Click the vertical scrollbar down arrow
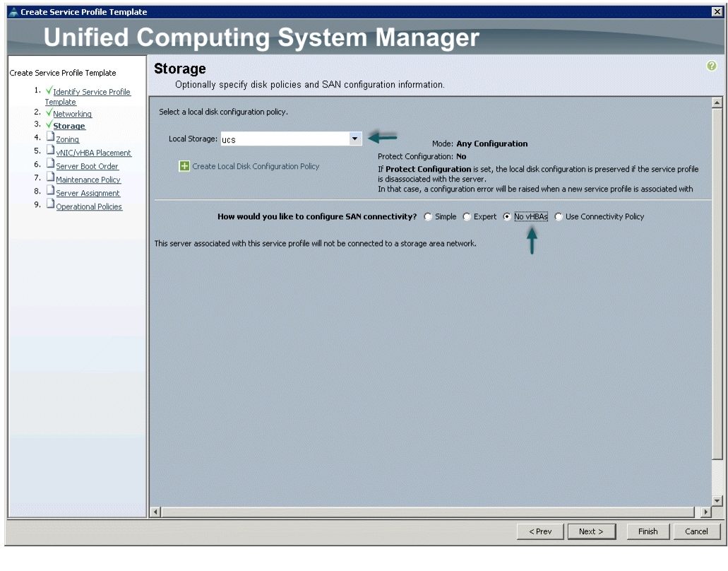This screenshot has width=728, height=571. point(717,501)
